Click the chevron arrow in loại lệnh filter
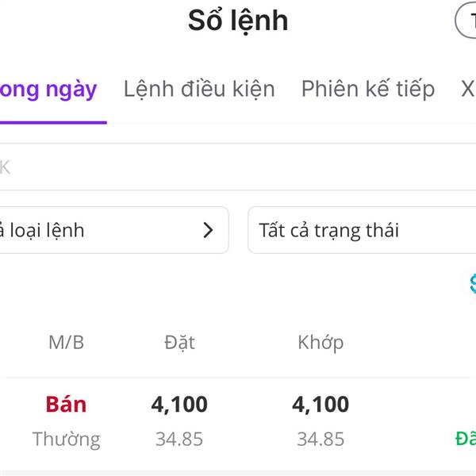Screen dimensions: 476x476 [x=208, y=231]
